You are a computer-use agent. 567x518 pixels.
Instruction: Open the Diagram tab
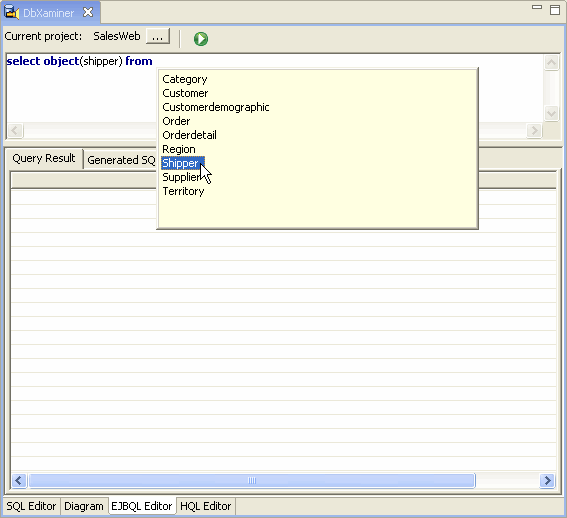84,506
